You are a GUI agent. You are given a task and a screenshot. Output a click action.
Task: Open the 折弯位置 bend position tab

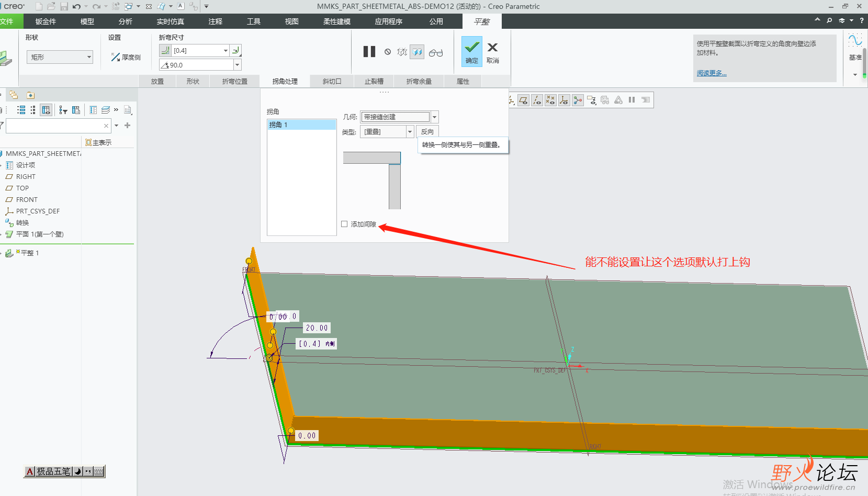(235, 81)
